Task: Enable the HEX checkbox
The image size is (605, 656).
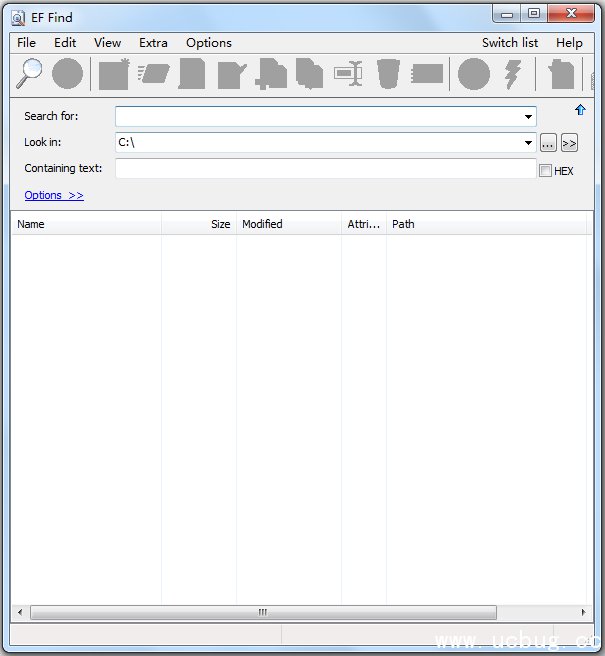Action: pyautogui.click(x=545, y=171)
